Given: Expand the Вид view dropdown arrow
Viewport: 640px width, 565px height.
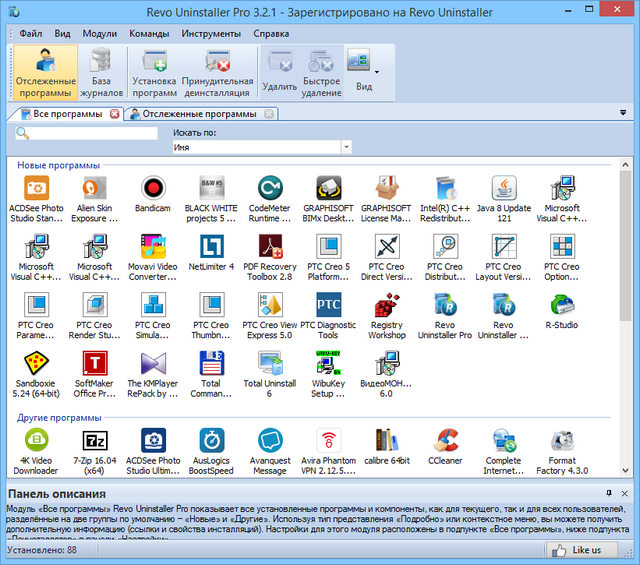Looking at the screenshot, I should click(377, 72).
